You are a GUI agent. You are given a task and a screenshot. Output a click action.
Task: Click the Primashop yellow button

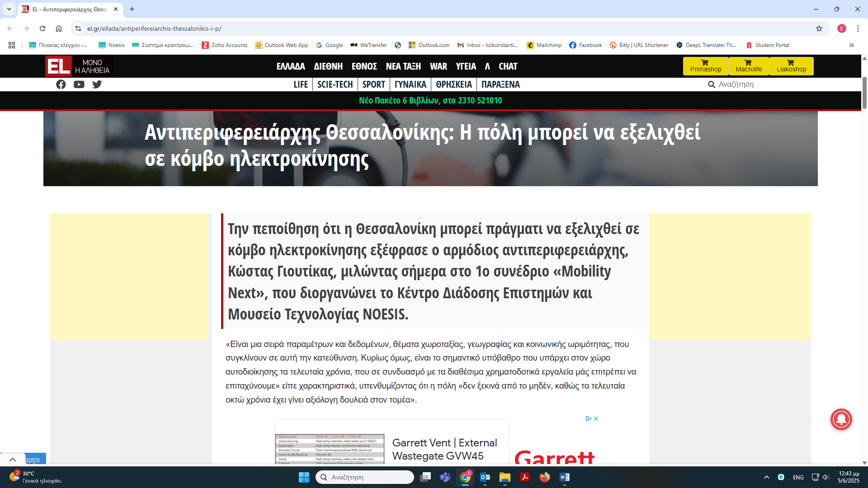coord(705,66)
